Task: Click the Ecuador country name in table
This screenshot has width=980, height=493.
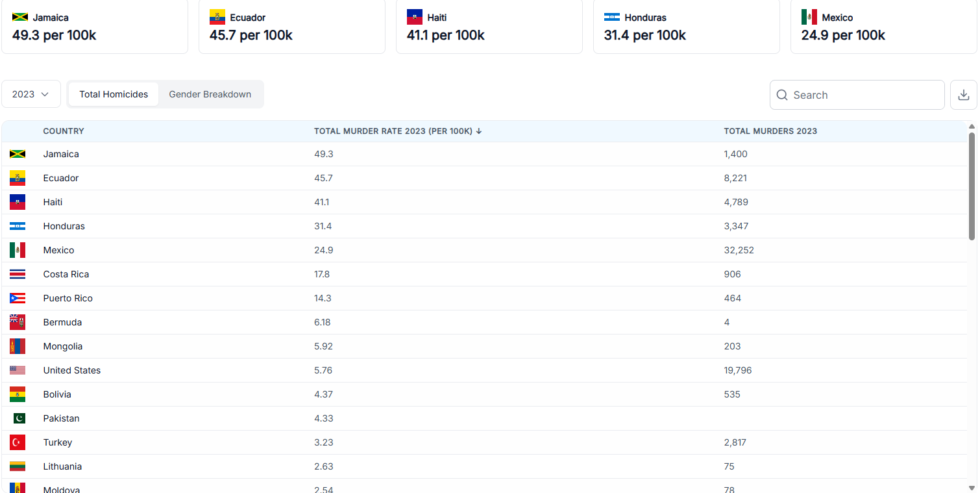Action: (x=61, y=178)
